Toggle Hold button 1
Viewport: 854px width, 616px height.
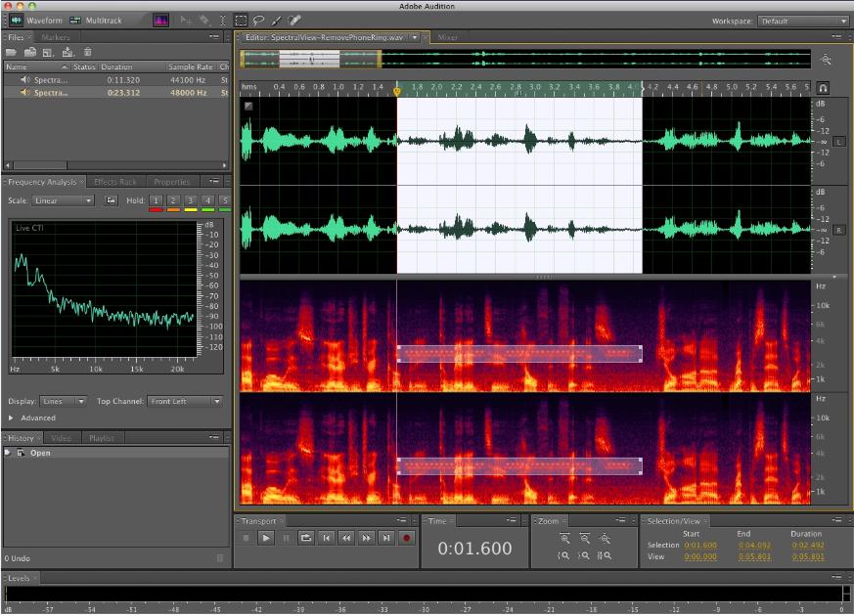click(x=156, y=200)
